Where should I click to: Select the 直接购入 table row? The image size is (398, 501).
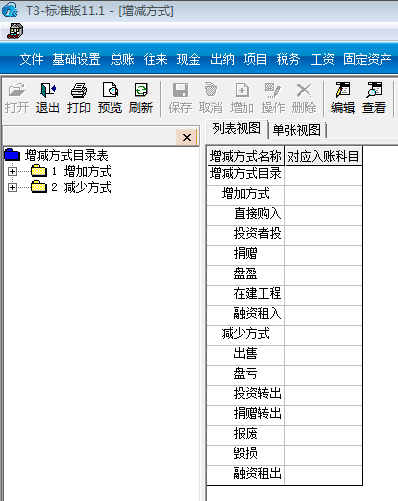click(284, 215)
